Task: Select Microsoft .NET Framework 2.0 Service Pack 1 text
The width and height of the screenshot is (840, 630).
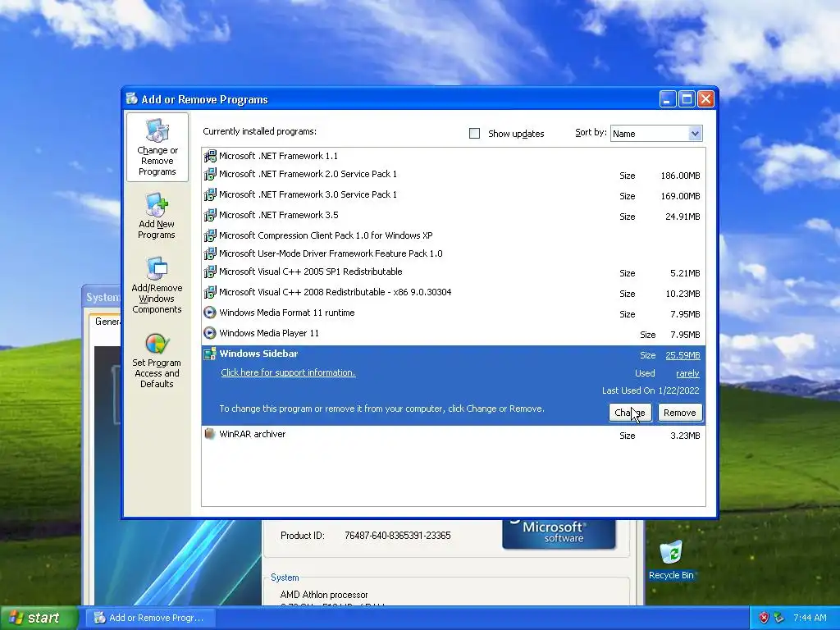Action: (x=308, y=174)
